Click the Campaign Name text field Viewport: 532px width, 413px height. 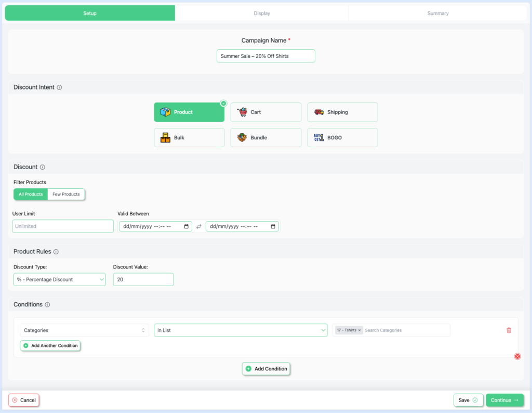(265, 56)
